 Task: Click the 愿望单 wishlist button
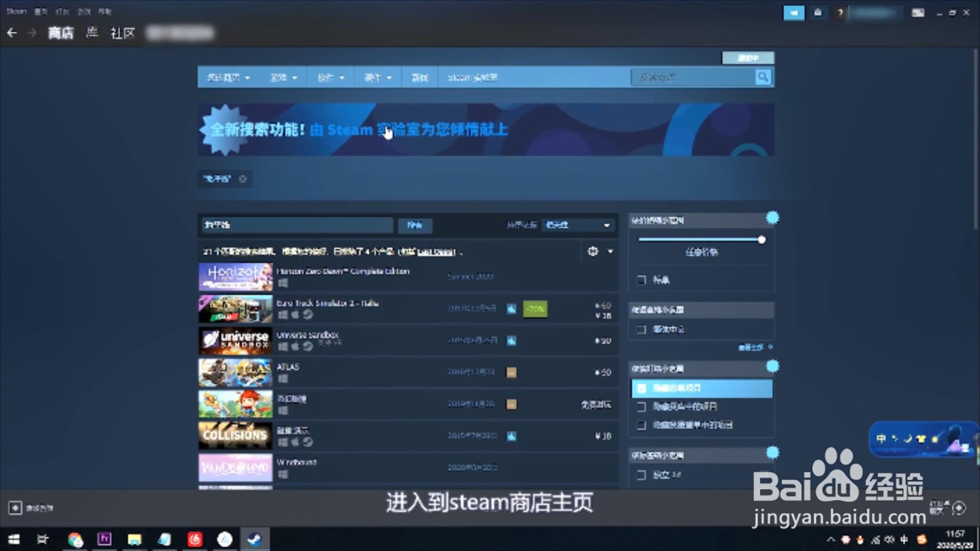coord(748,58)
